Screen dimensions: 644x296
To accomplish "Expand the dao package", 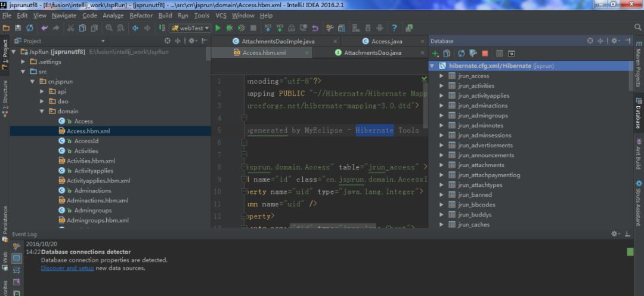I will [42, 101].
